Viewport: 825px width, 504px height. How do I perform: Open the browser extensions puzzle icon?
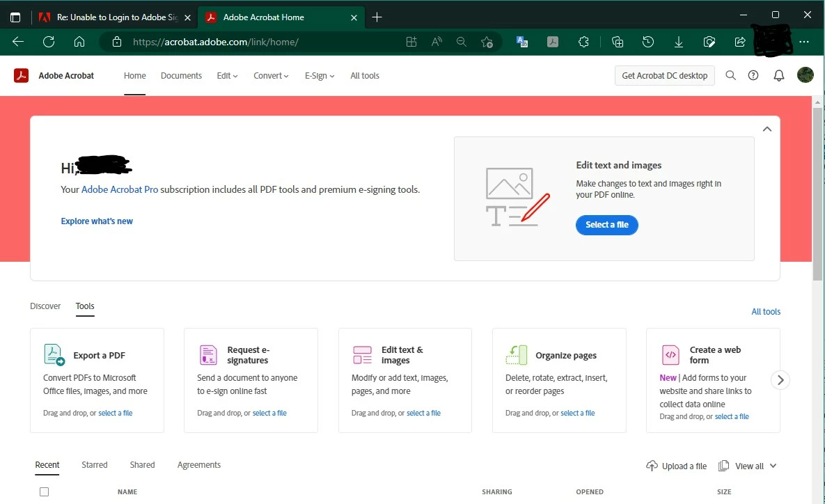[x=583, y=42]
